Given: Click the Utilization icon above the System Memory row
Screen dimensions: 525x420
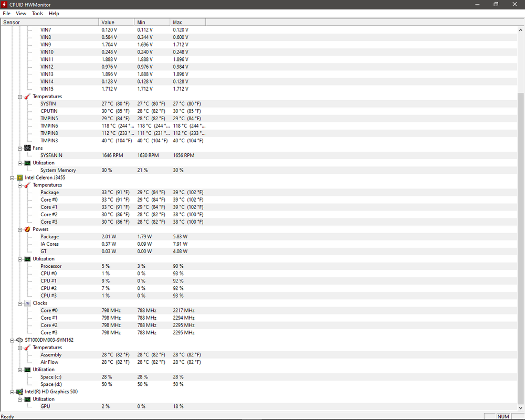Looking at the screenshot, I should point(27,163).
